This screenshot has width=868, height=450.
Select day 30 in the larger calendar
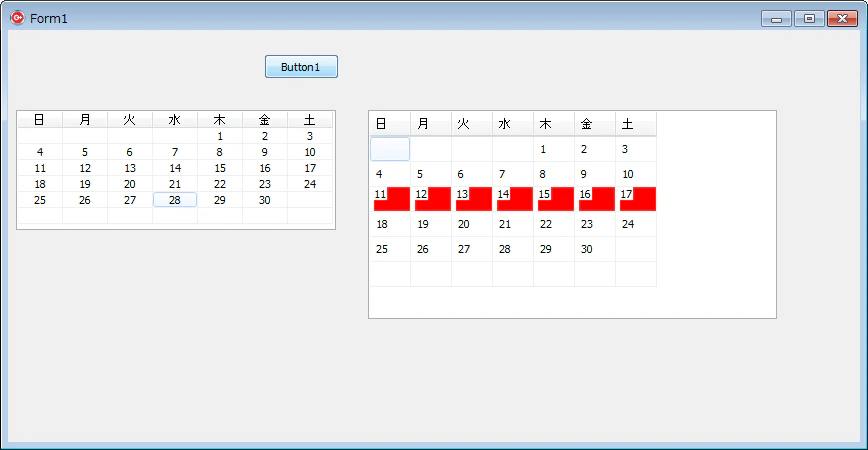595,249
